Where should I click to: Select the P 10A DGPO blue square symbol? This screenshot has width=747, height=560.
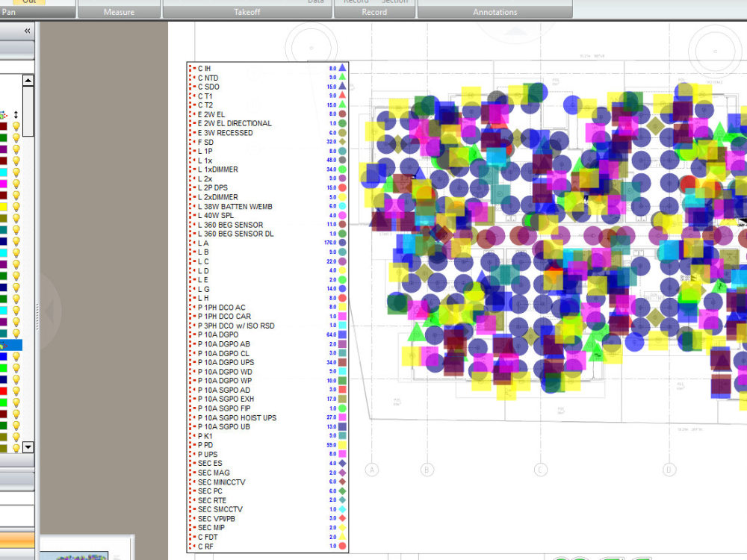tap(342, 335)
